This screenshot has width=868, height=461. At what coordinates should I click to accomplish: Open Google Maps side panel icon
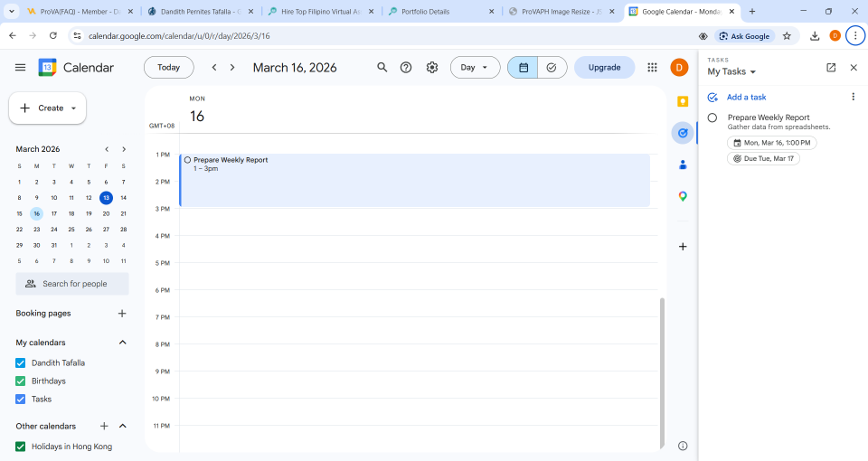683,196
